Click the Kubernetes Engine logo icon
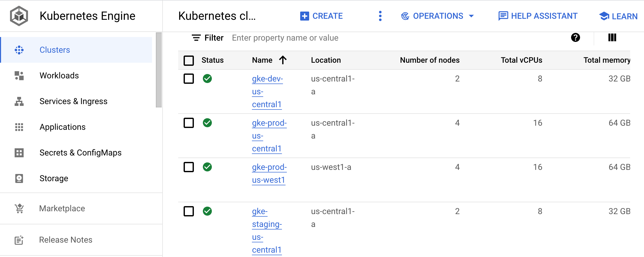Screen dimensions: 644x257 click(19, 16)
